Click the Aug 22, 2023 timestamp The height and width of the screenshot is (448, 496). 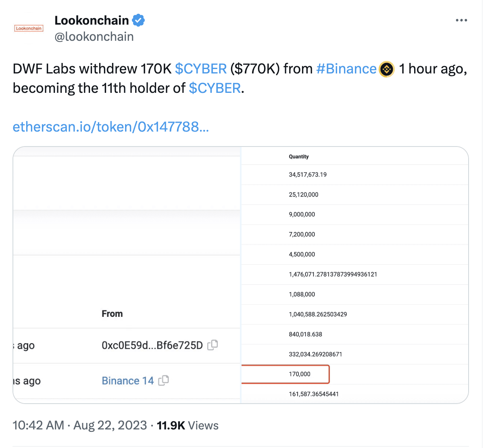click(110, 425)
